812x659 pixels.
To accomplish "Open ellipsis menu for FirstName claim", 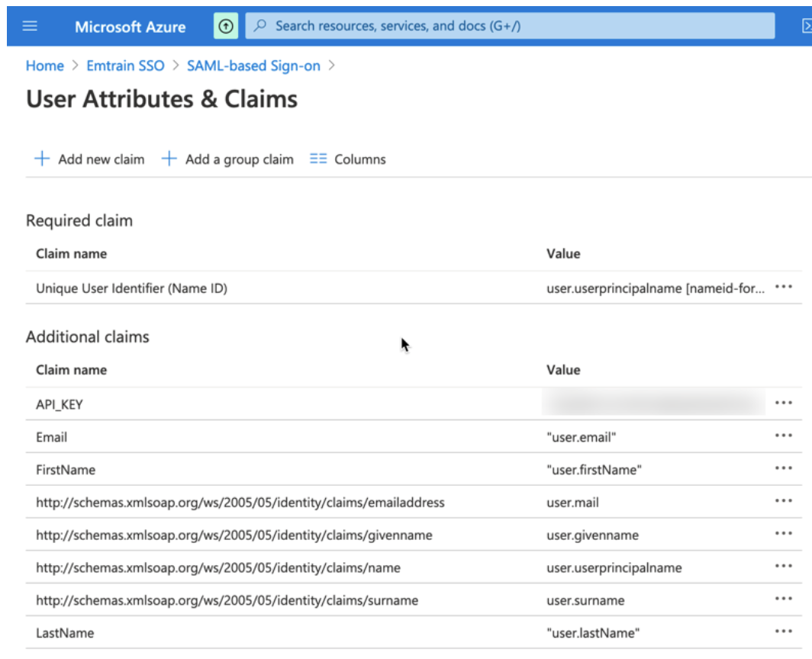I will point(783,469).
